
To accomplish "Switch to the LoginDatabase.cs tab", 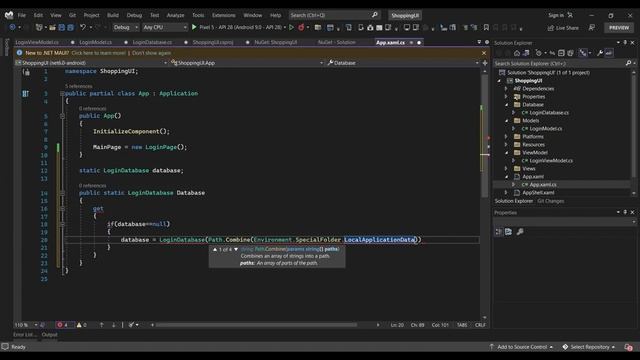I will [152, 42].
